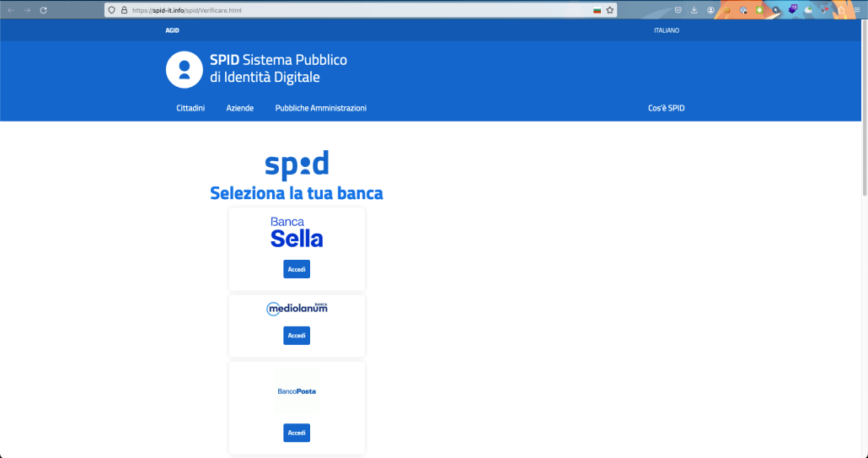Screen dimensions: 868x458
Task: Click the tracking protection shield icon
Action: 111,10
